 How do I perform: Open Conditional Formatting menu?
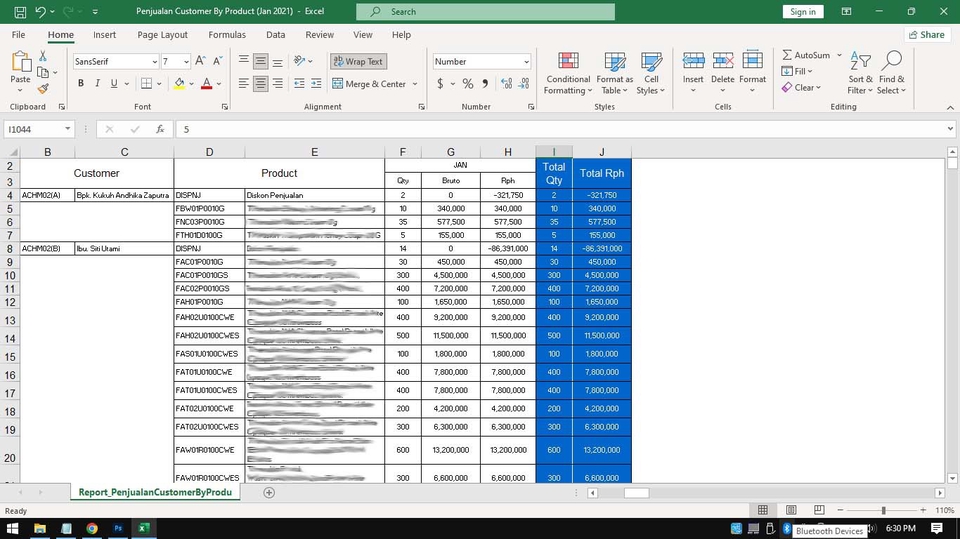pyautogui.click(x=568, y=73)
